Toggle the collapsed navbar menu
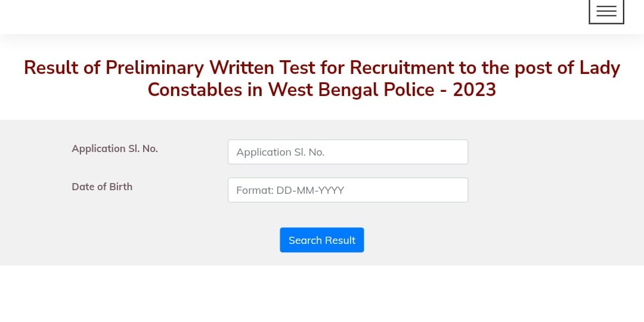The height and width of the screenshot is (322, 644). click(606, 12)
